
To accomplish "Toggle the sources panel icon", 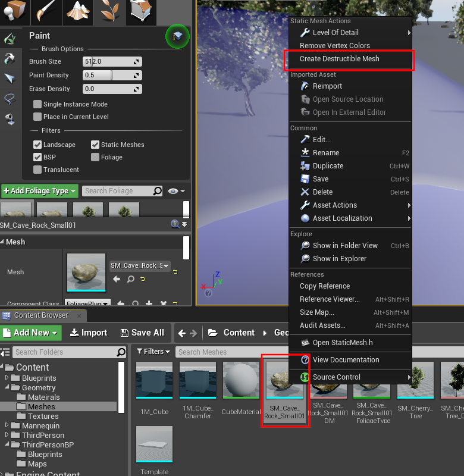I will 5,352.
